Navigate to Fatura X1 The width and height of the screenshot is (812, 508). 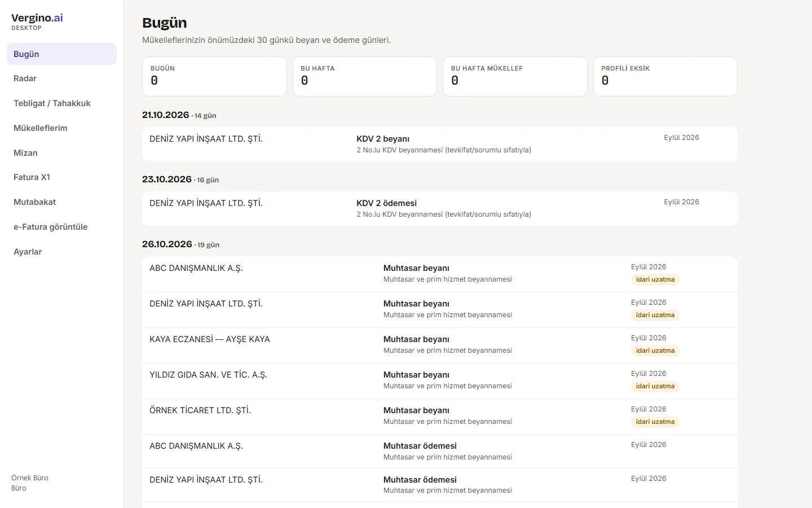pos(61,177)
